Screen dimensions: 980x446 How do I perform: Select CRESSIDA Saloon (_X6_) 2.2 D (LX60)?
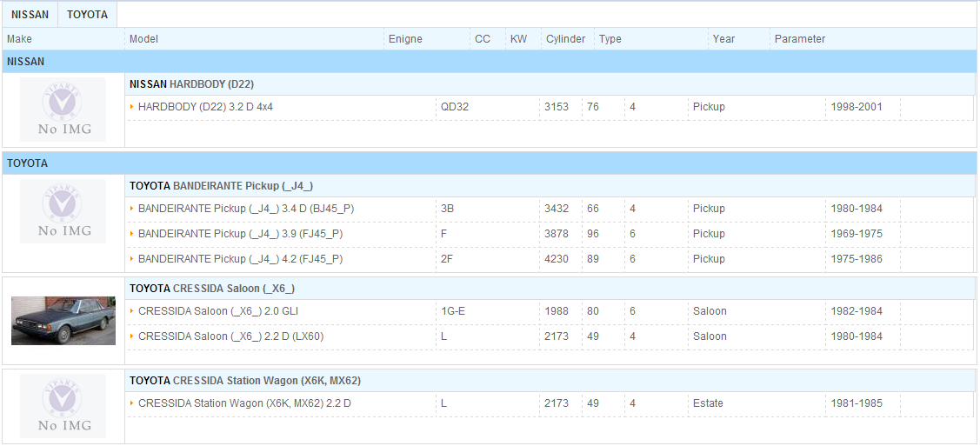[230, 336]
